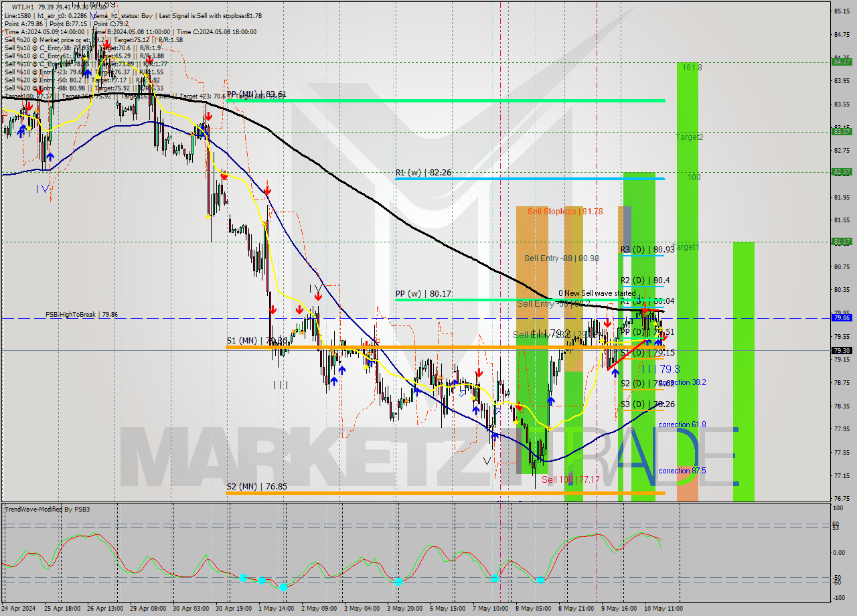The image size is (857, 616).
Task: Click the Sell 100 | 77.17 label
Action: 570,480
